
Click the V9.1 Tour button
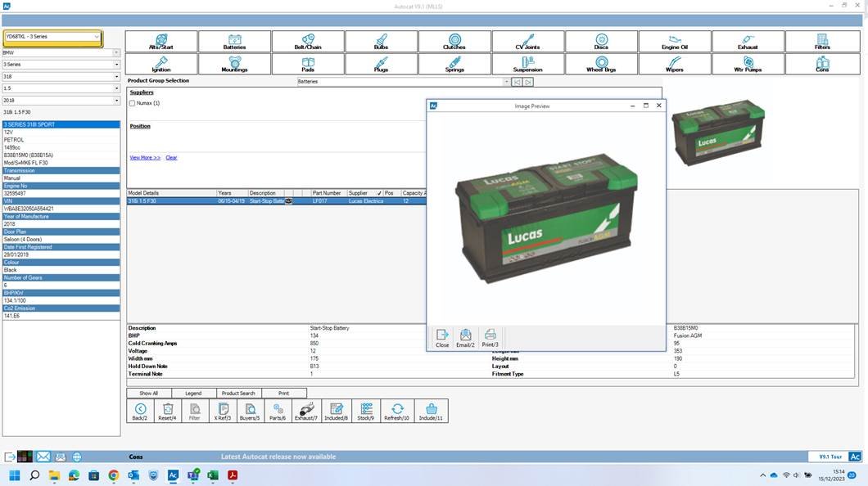[x=830, y=457]
